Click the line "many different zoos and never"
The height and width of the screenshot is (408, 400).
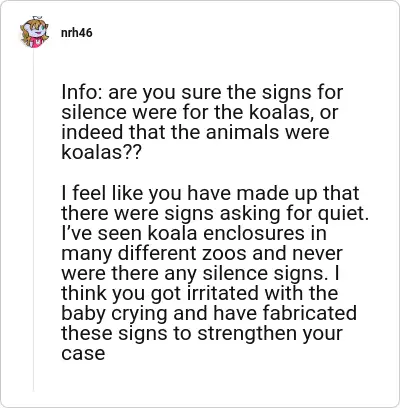(202, 253)
